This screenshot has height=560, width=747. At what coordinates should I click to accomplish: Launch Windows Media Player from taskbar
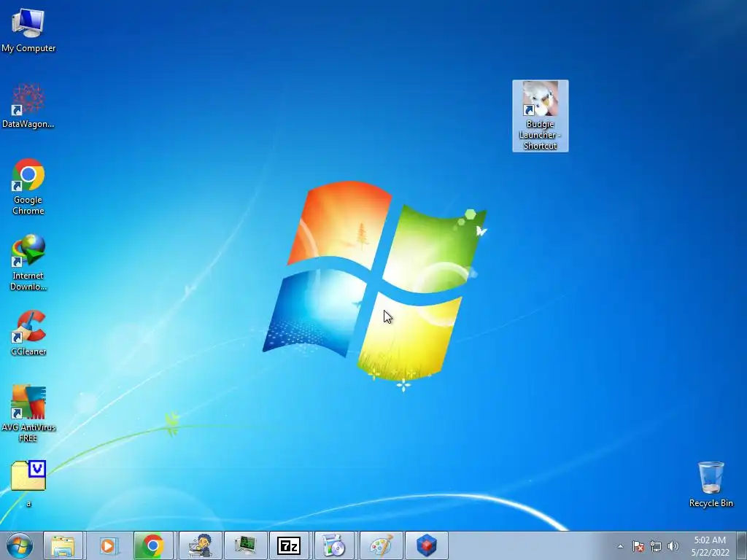pyautogui.click(x=108, y=545)
